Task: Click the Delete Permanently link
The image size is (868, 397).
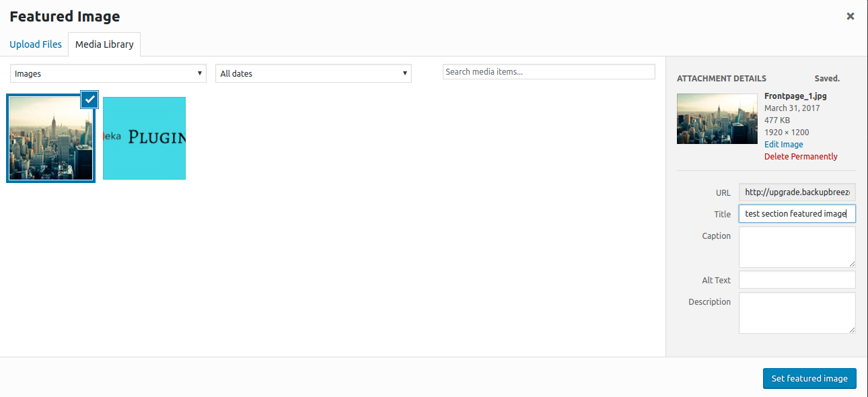Action: tap(801, 157)
